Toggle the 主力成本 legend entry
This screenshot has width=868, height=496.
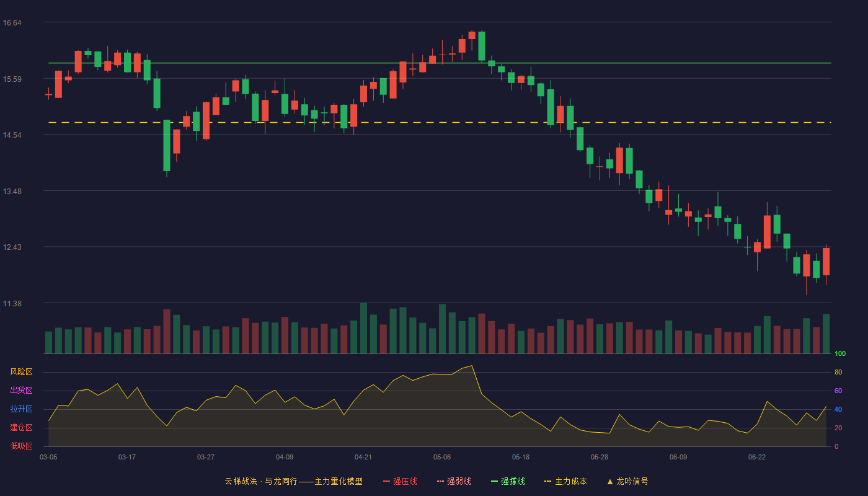coord(565,481)
